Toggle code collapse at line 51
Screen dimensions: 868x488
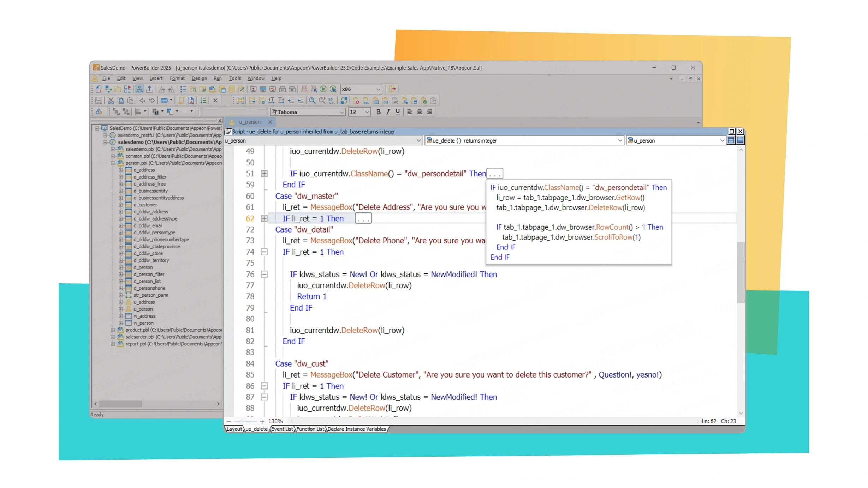(264, 173)
